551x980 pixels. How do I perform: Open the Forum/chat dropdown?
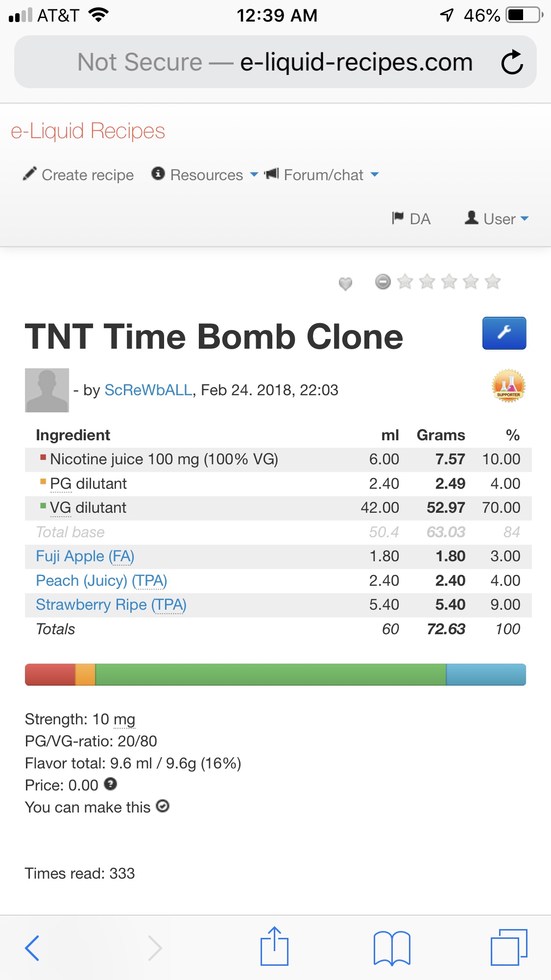pyautogui.click(x=322, y=175)
